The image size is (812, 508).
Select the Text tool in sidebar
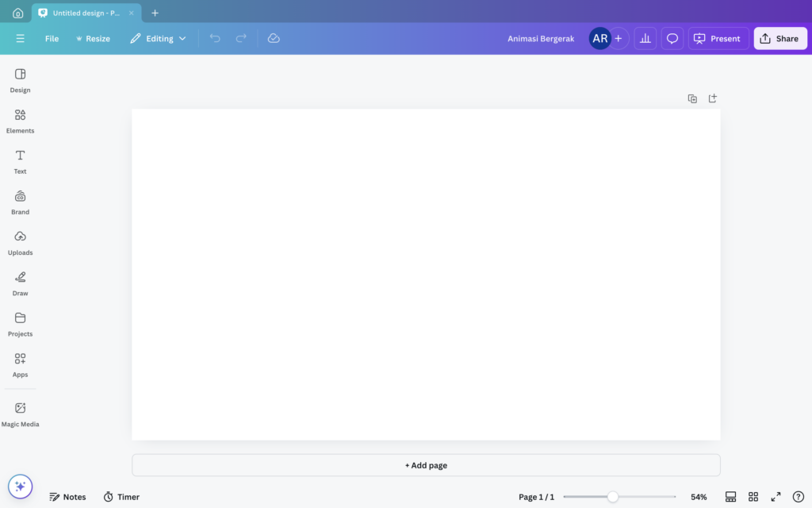[20, 162]
